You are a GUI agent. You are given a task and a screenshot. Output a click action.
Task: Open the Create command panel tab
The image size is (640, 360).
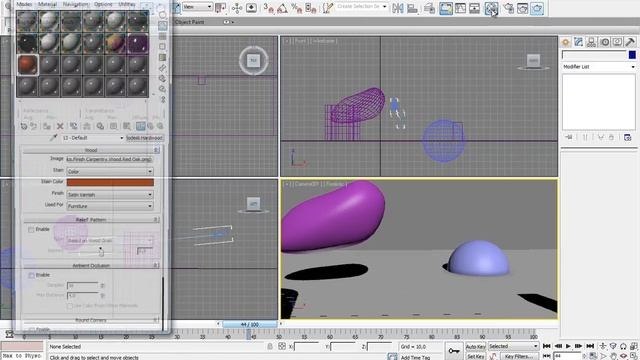[566, 42]
